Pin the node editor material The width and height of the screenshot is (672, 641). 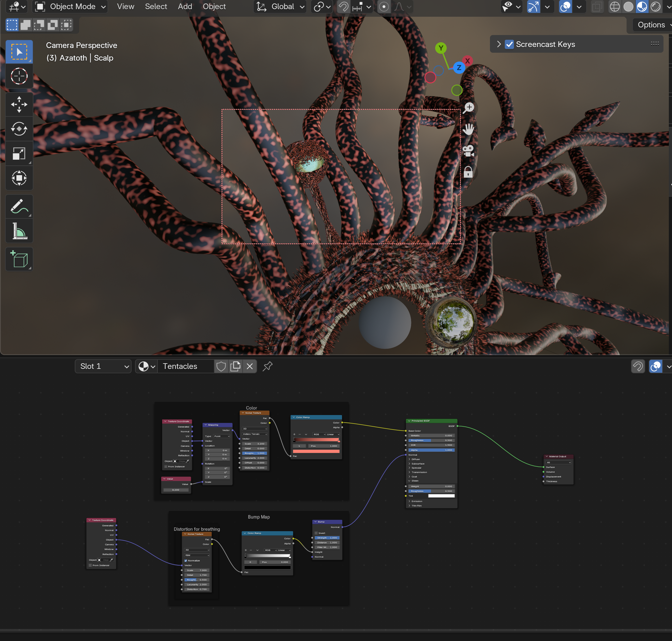pyautogui.click(x=268, y=366)
